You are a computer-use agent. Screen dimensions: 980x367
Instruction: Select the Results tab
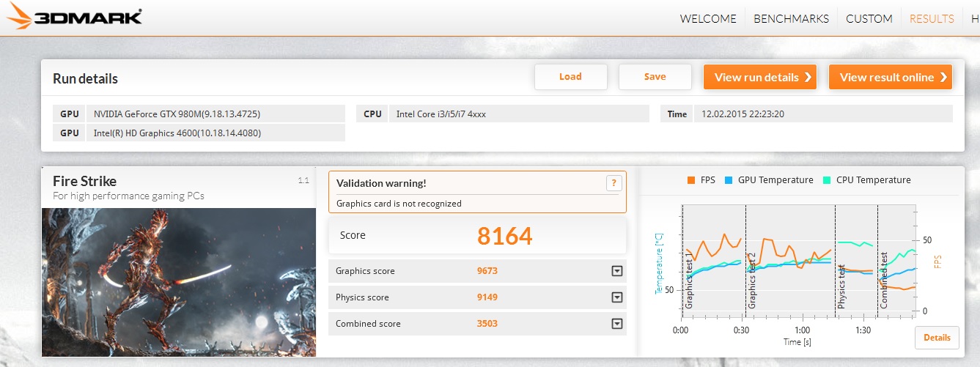point(932,19)
